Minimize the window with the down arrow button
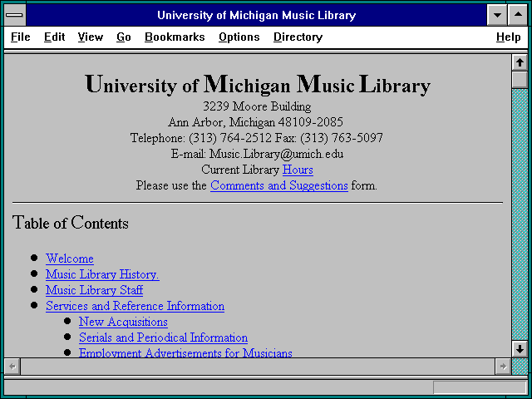The width and height of the screenshot is (532, 399). coord(497,15)
